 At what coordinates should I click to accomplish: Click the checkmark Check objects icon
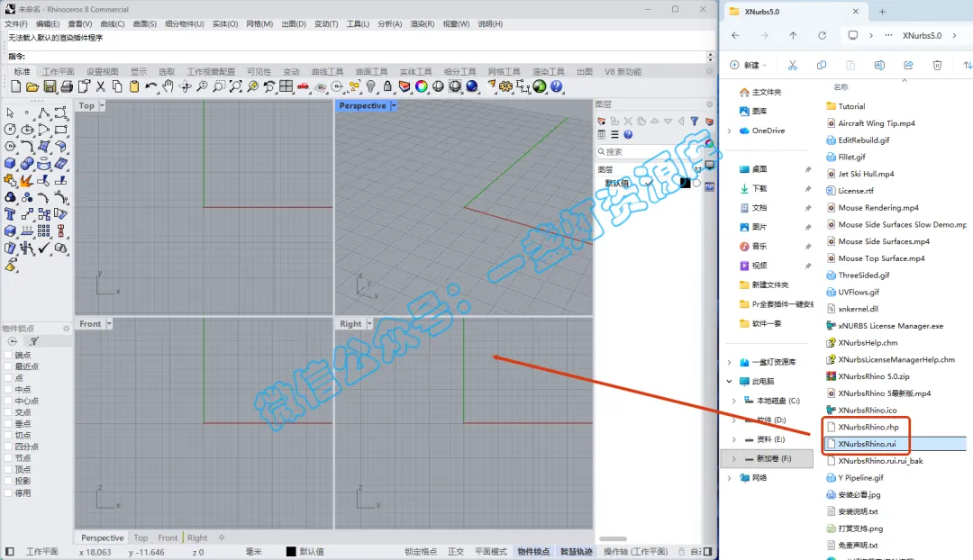tap(43, 248)
